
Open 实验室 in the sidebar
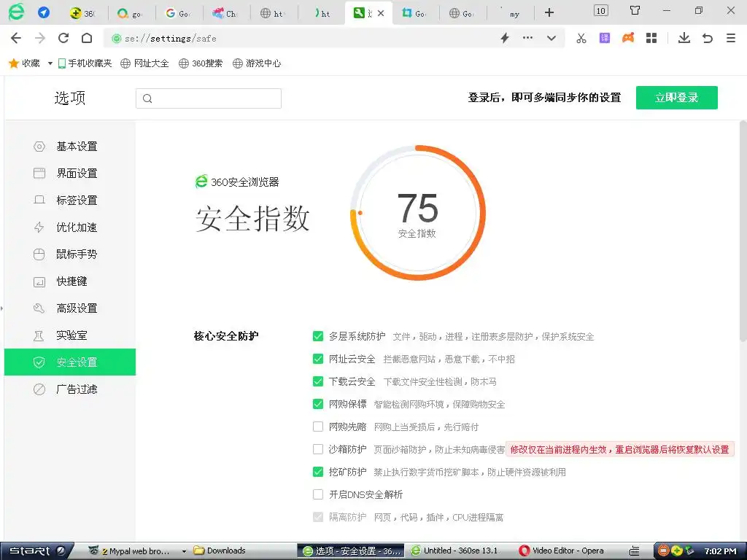pos(70,335)
